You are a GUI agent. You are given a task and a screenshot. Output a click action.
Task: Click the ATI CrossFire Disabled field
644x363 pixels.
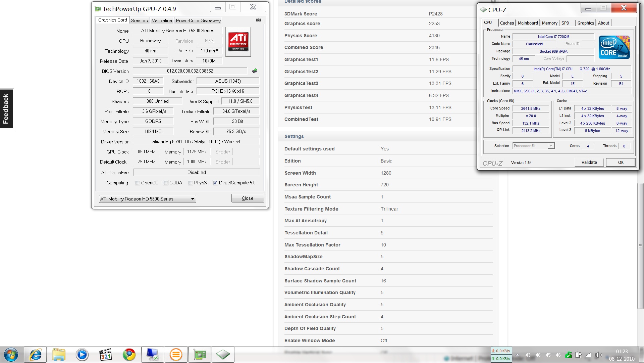pyautogui.click(x=197, y=172)
